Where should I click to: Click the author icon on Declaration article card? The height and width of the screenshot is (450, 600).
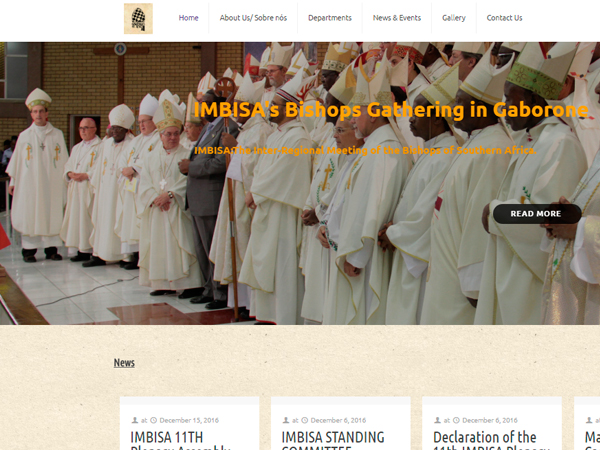click(437, 420)
